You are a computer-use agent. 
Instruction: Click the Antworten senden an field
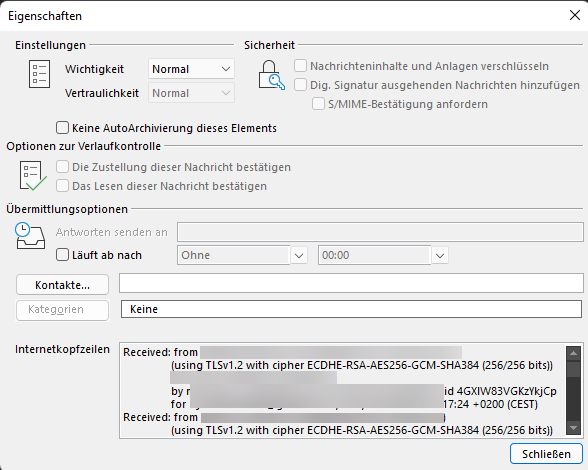click(380, 232)
